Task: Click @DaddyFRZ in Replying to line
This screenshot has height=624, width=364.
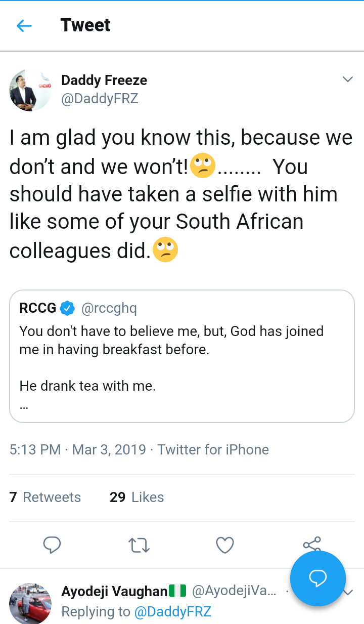Action: click(x=172, y=612)
